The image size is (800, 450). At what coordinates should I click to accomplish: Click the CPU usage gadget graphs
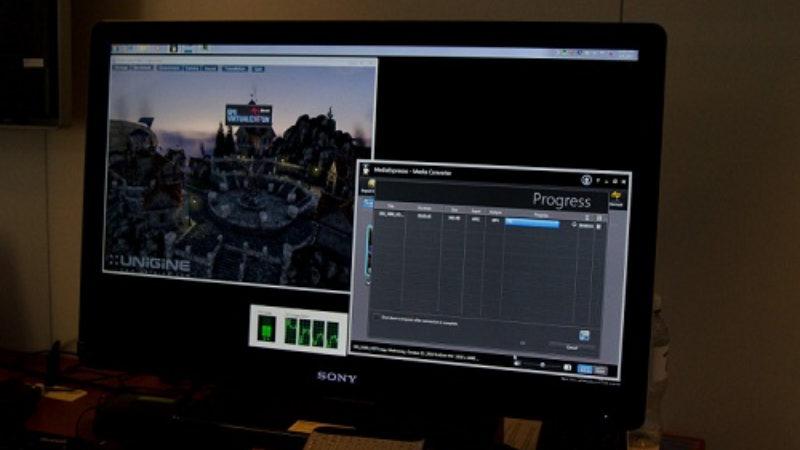pyautogui.click(x=311, y=332)
